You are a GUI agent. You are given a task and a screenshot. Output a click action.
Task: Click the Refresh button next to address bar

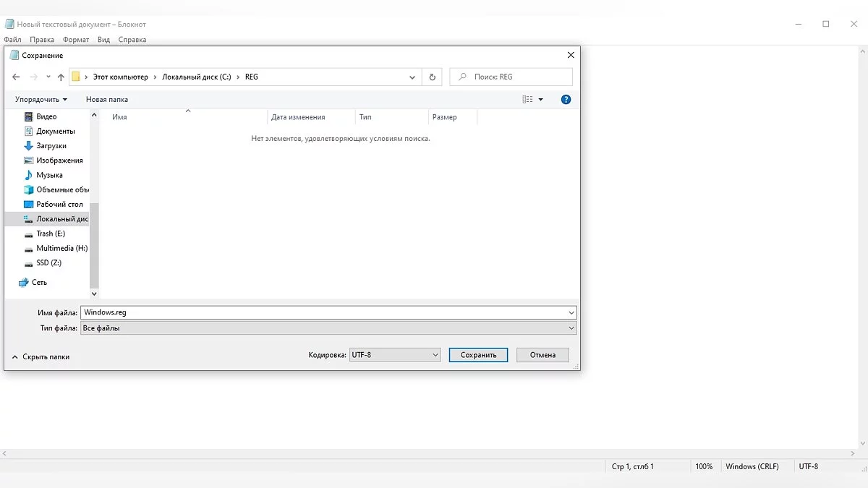pyautogui.click(x=433, y=77)
